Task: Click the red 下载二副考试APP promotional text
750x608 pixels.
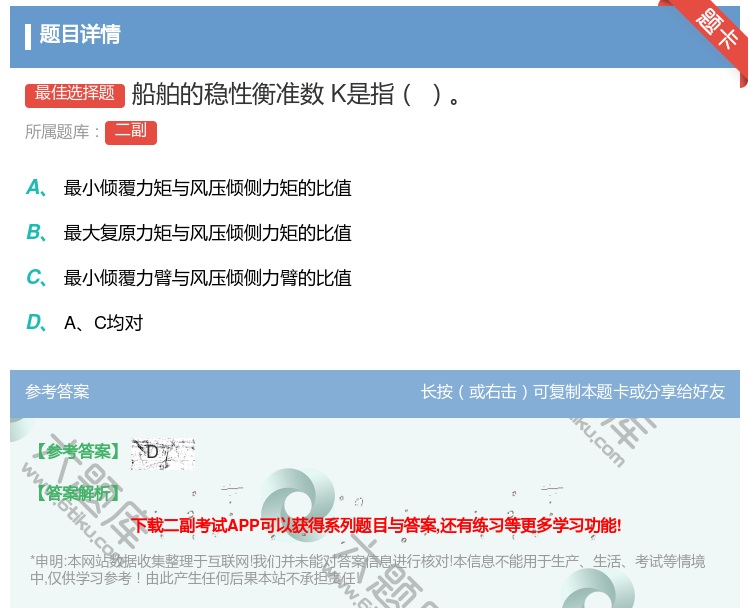Action: point(376,525)
